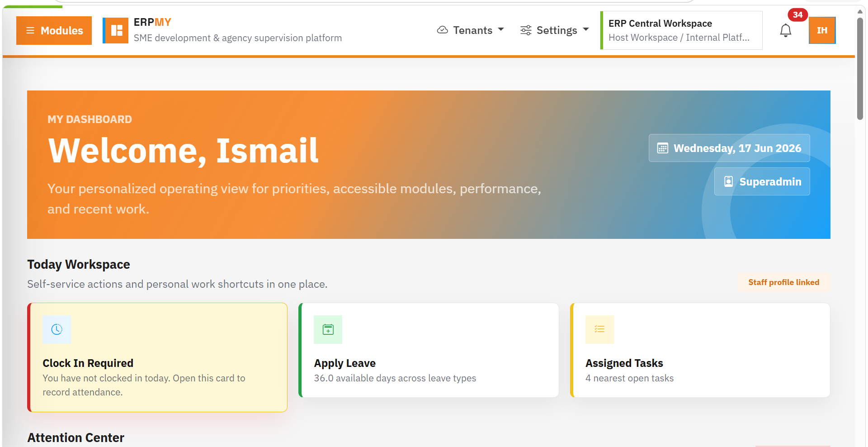The width and height of the screenshot is (868, 447).
Task: Click the MY DASHBOARD label
Action: pyautogui.click(x=90, y=119)
